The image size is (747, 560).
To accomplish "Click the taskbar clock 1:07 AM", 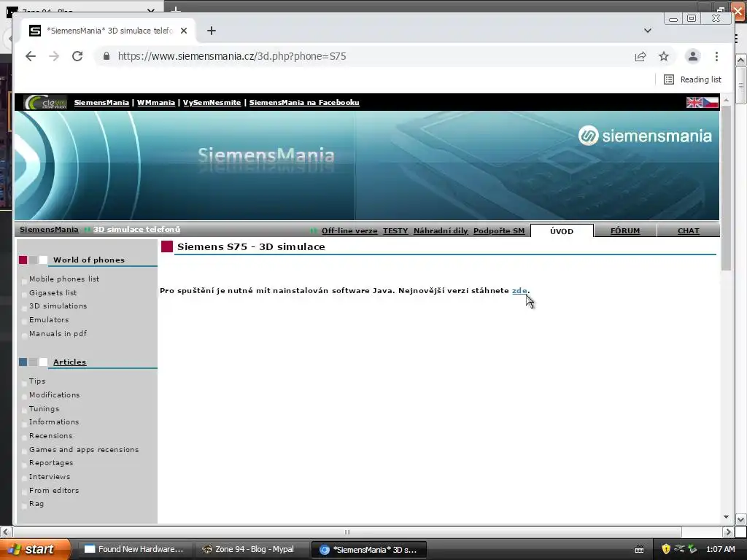I will (x=720, y=550).
